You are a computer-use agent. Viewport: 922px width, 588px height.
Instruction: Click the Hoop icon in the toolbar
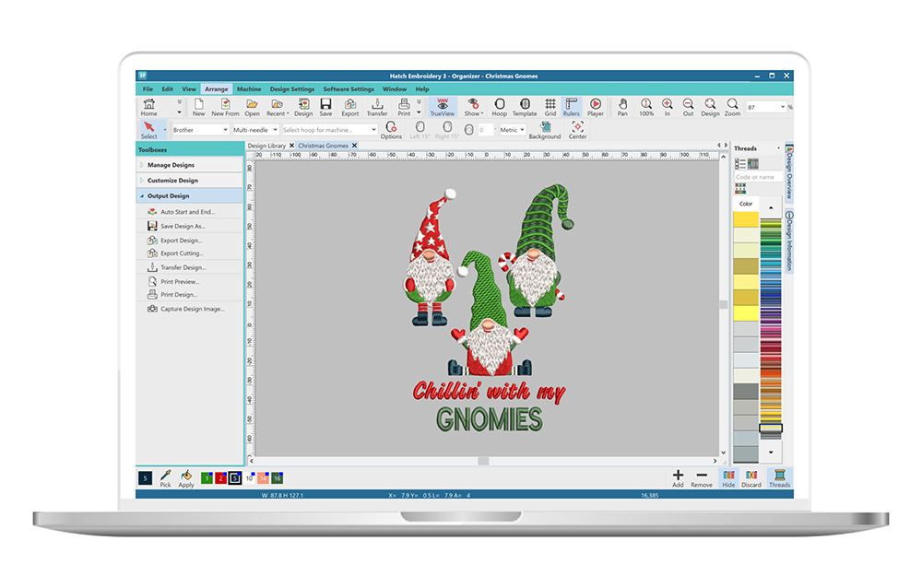(x=499, y=107)
